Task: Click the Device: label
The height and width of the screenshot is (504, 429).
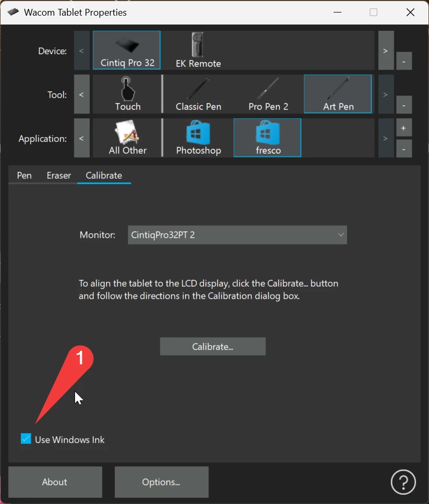Action: click(x=52, y=51)
